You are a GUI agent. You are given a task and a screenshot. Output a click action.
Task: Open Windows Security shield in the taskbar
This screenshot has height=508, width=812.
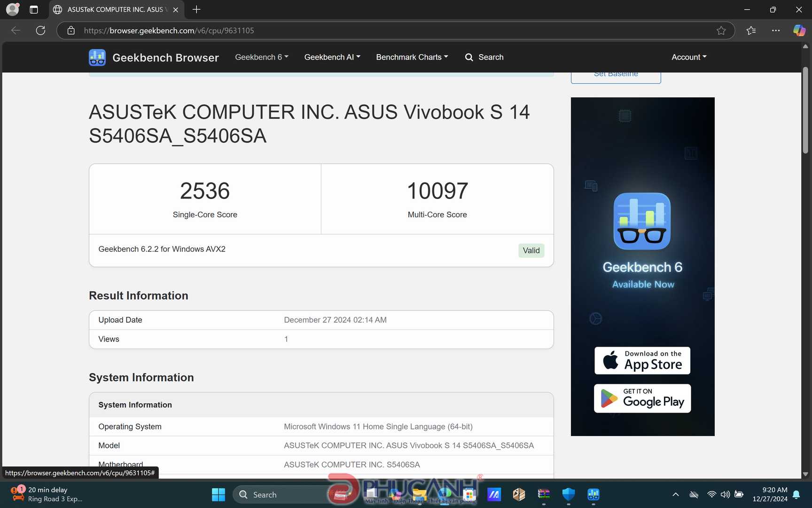click(x=569, y=494)
